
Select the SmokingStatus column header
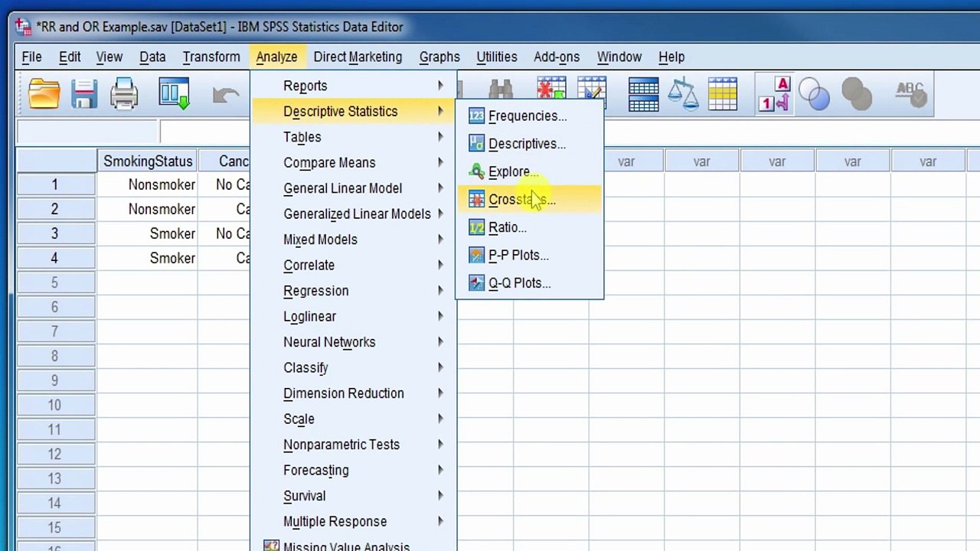(148, 161)
